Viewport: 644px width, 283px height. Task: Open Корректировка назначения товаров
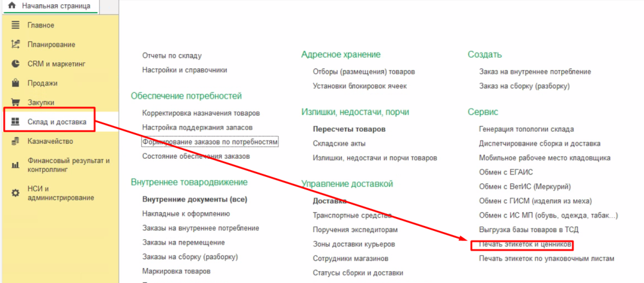201,113
